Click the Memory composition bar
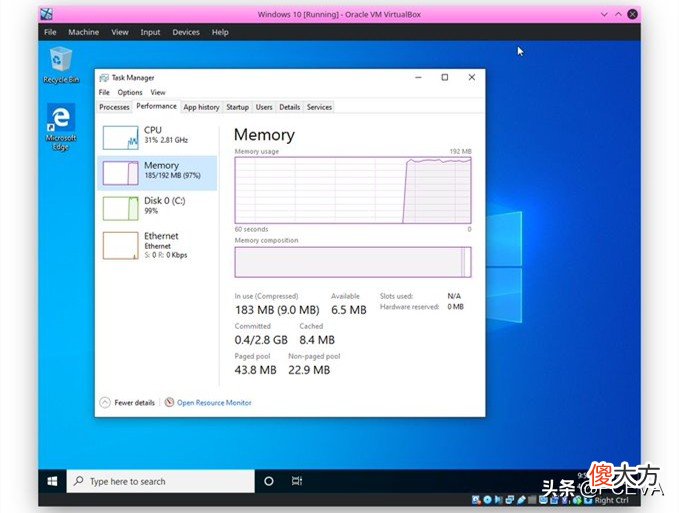Viewport: 679px width, 513px height. click(x=353, y=262)
